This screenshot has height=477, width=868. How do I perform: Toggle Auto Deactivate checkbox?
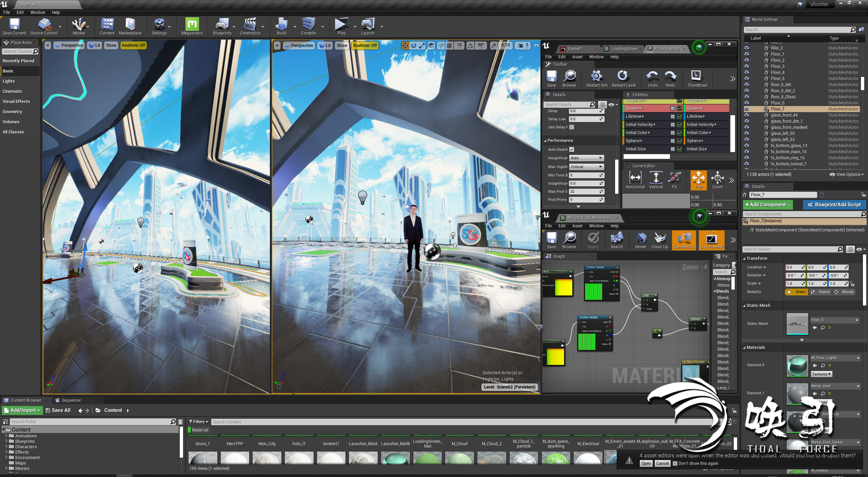(572, 149)
